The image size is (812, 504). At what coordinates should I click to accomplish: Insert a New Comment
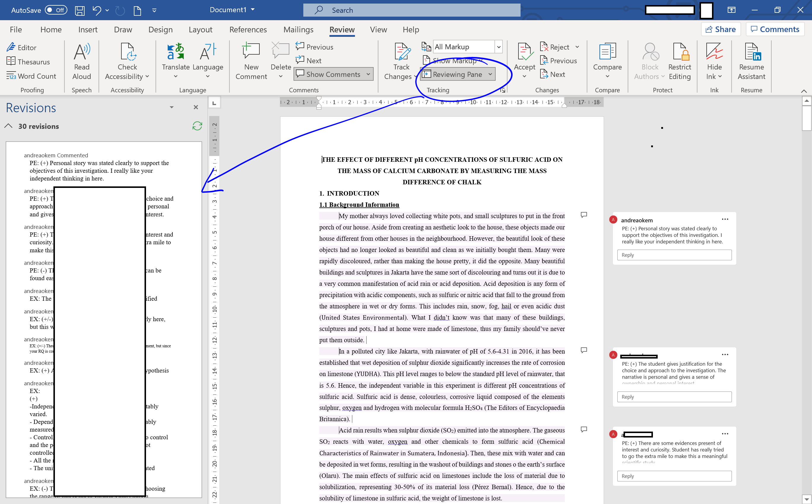(x=251, y=62)
